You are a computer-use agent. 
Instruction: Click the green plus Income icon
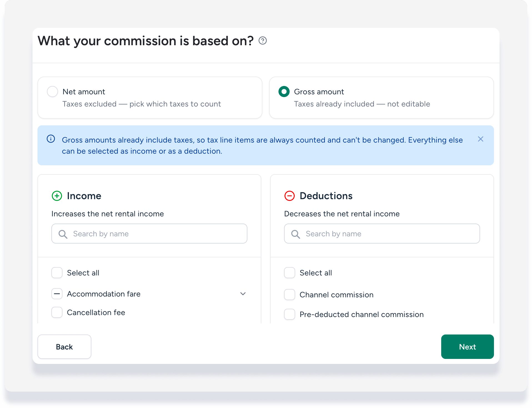tap(57, 196)
